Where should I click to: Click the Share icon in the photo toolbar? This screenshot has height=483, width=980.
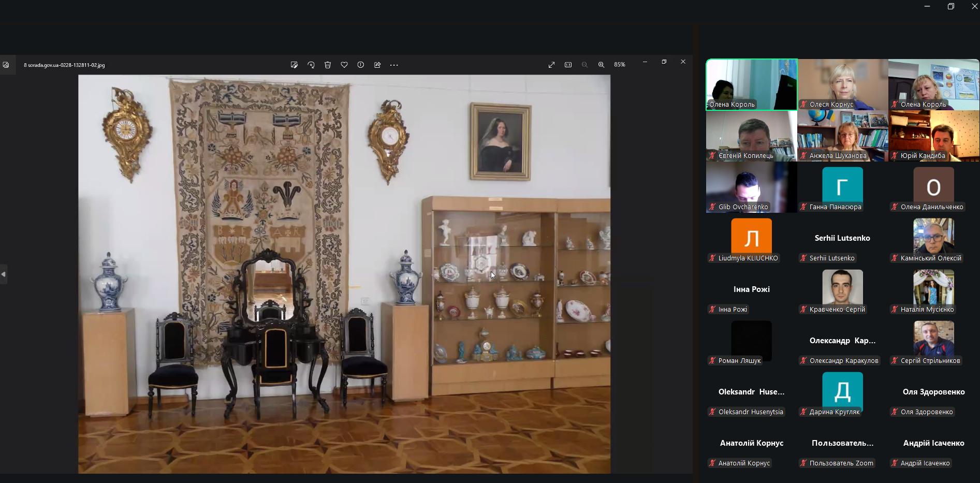tap(377, 65)
